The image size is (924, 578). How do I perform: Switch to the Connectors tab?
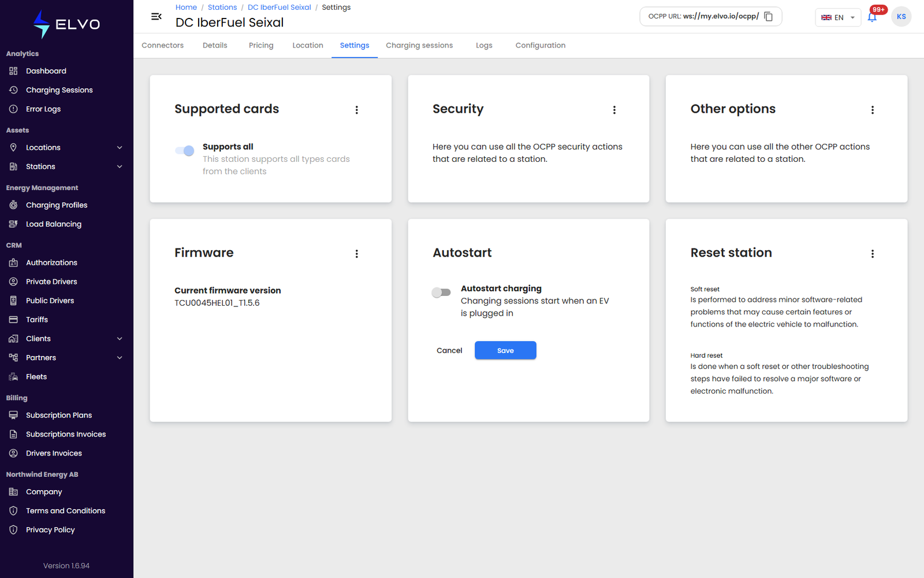coord(163,46)
